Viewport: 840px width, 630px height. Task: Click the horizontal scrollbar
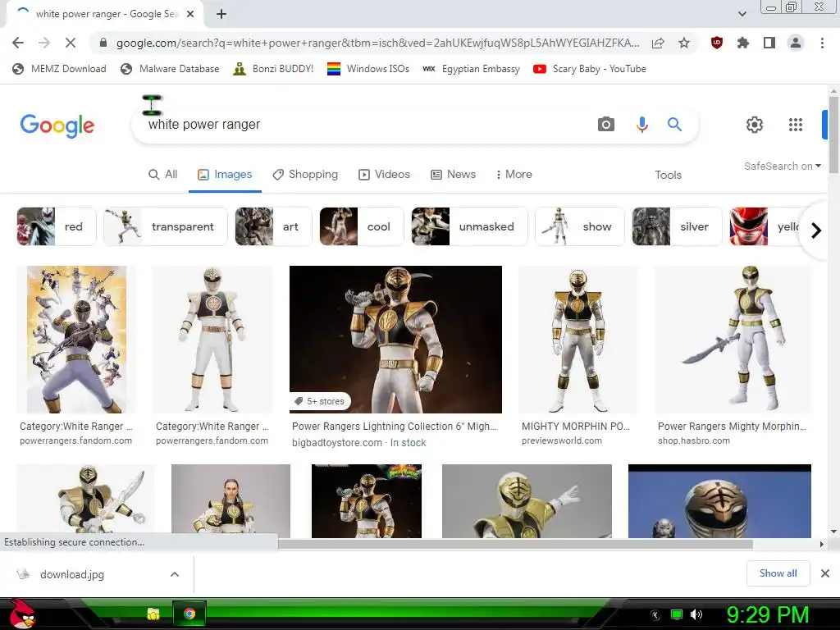click(x=515, y=545)
